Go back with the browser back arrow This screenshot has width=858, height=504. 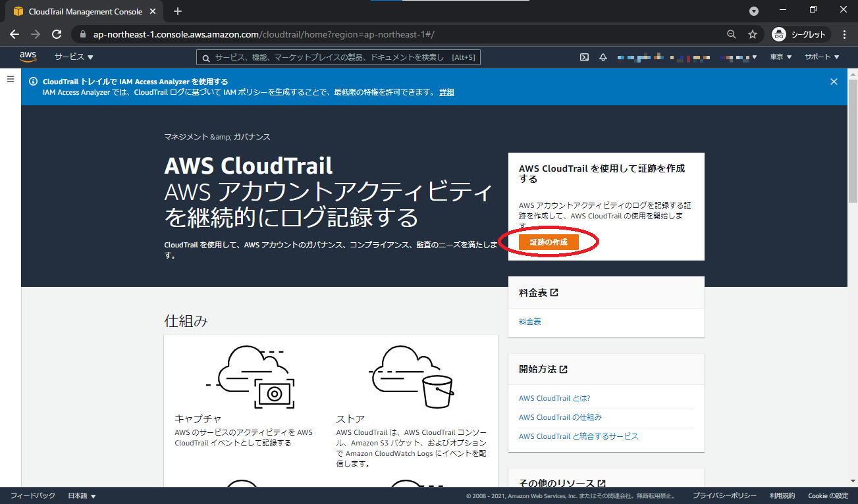(14, 34)
